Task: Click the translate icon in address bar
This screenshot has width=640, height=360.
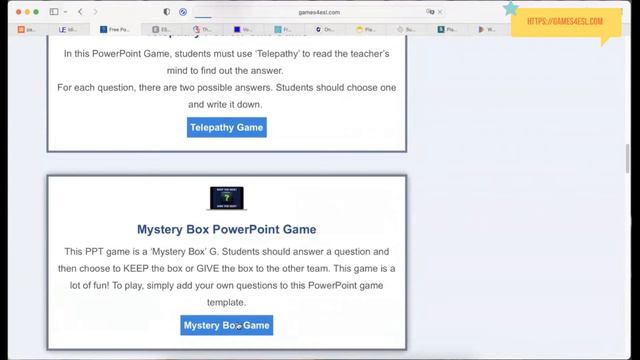Action: click(430, 12)
